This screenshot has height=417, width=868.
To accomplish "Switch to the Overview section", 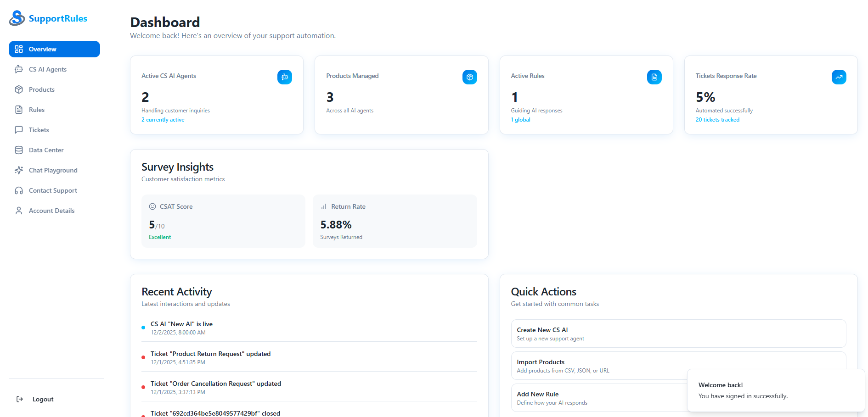I will (54, 49).
